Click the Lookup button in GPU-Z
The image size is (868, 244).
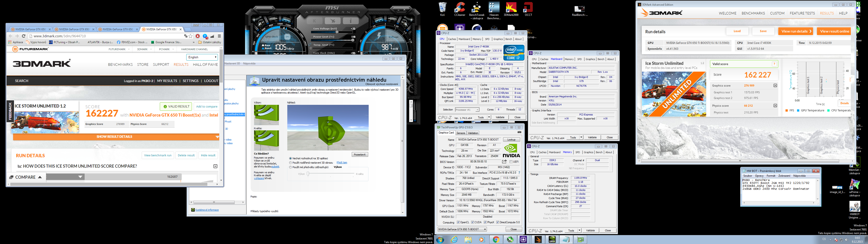point(511,140)
